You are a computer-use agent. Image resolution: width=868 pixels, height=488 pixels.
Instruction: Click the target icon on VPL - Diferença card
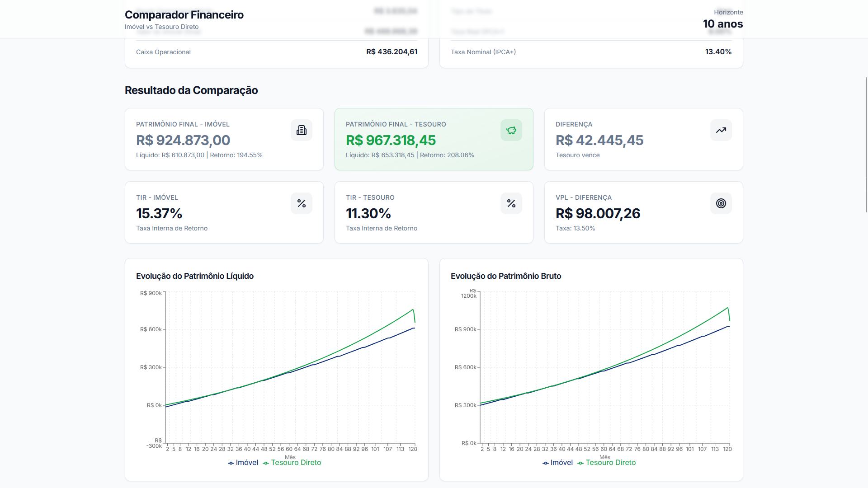721,203
